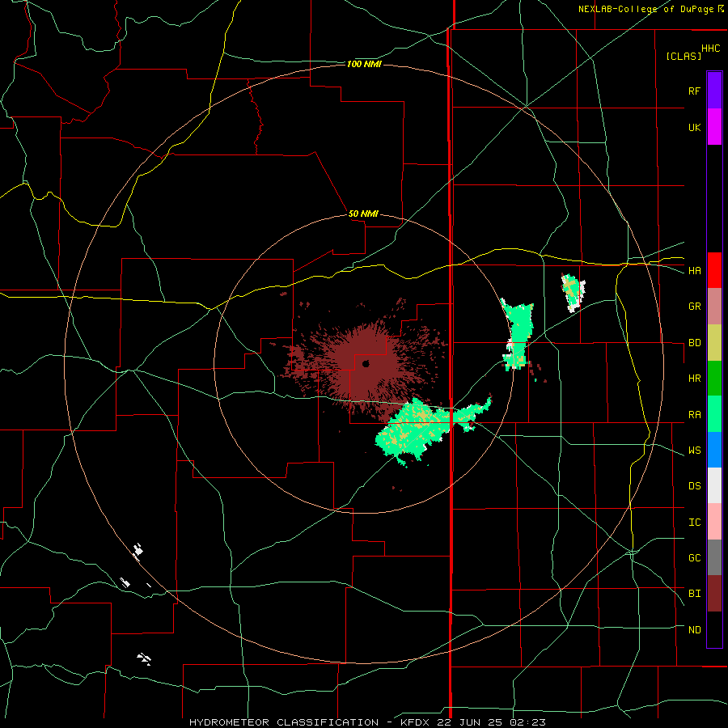Click the IC light pink legend swatch

tap(714, 522)
